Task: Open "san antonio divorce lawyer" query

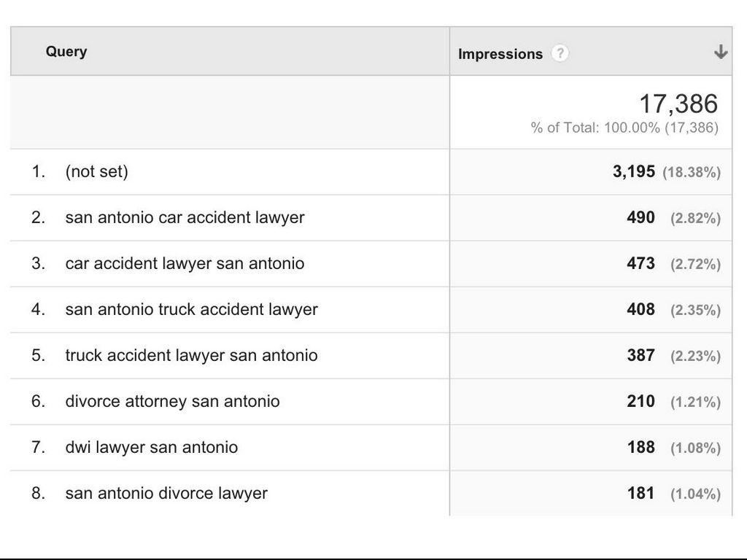Action: click(166, 493)
